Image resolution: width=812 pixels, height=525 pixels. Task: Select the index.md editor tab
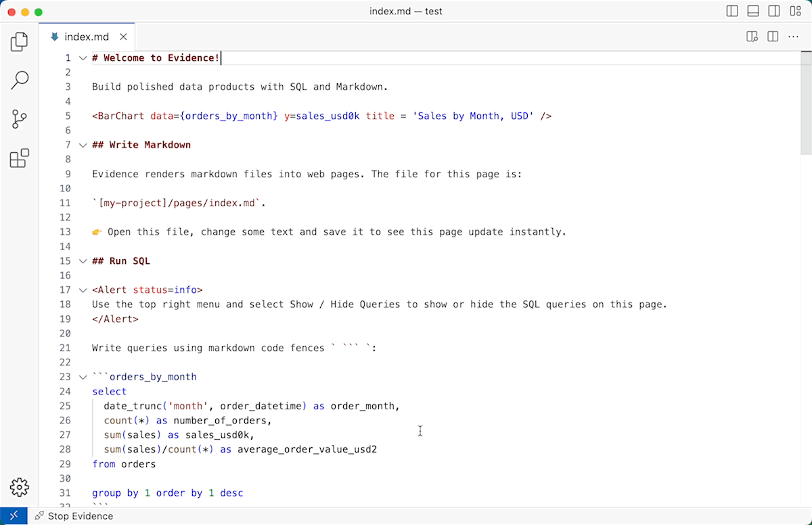pos(86,37)
